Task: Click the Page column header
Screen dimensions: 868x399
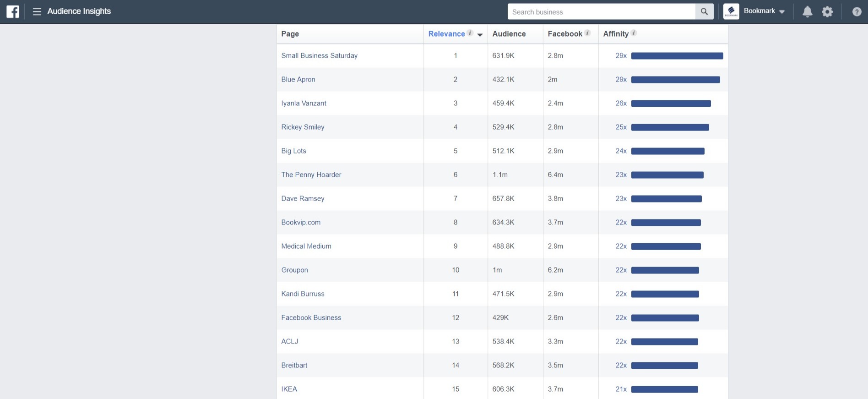Action: [x=290, y=34]
